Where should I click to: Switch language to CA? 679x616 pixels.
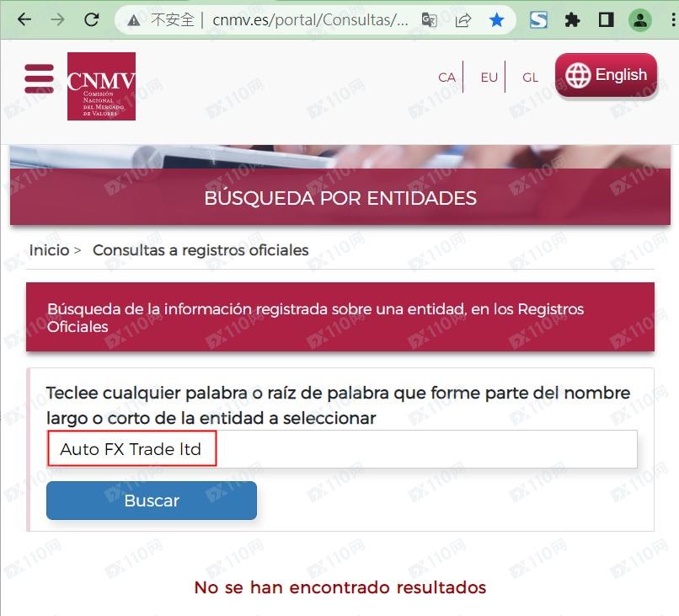click(446, 78)
